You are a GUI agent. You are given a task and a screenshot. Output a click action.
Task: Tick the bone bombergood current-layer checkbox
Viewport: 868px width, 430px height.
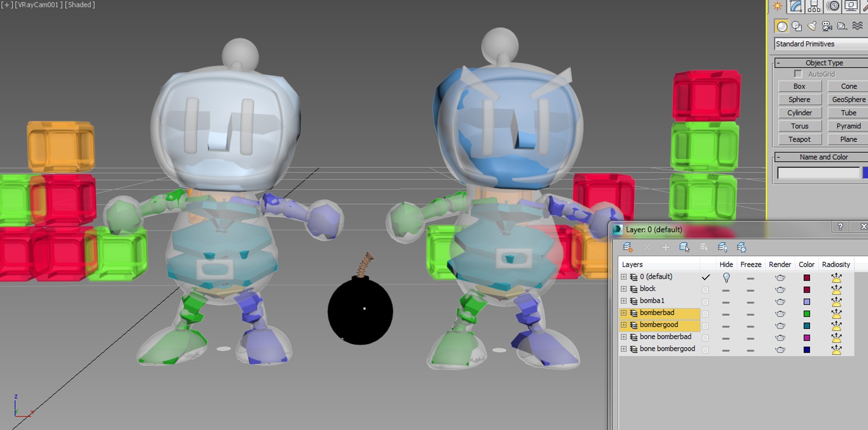705,350
